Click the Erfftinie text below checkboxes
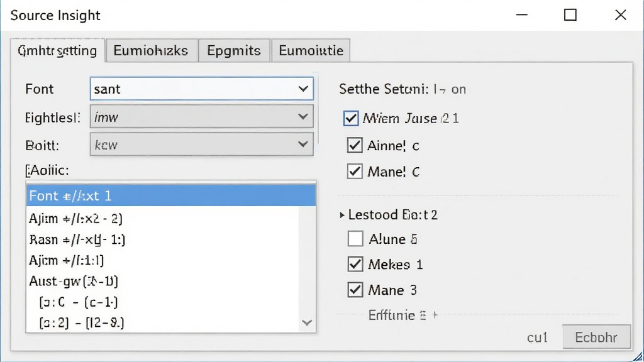Image resolution: width=644 pixels, height=362 pixels. tap(391, 315)
